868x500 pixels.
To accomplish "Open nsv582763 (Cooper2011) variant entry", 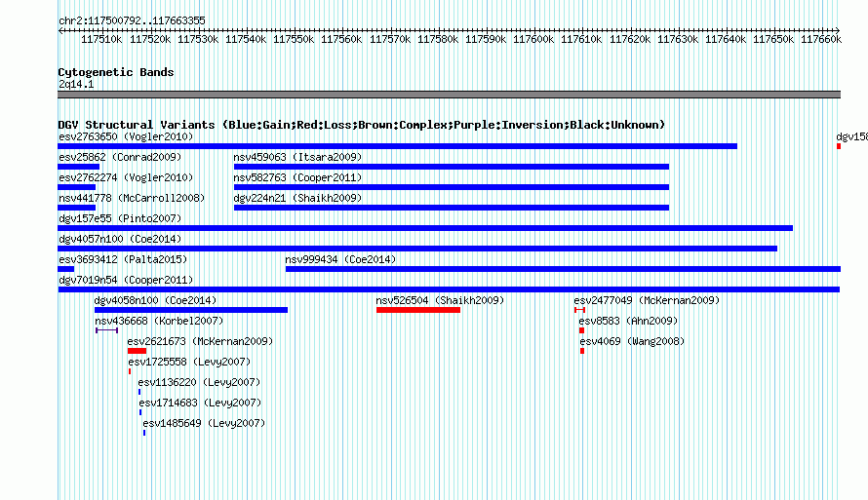I will point(297,177).
